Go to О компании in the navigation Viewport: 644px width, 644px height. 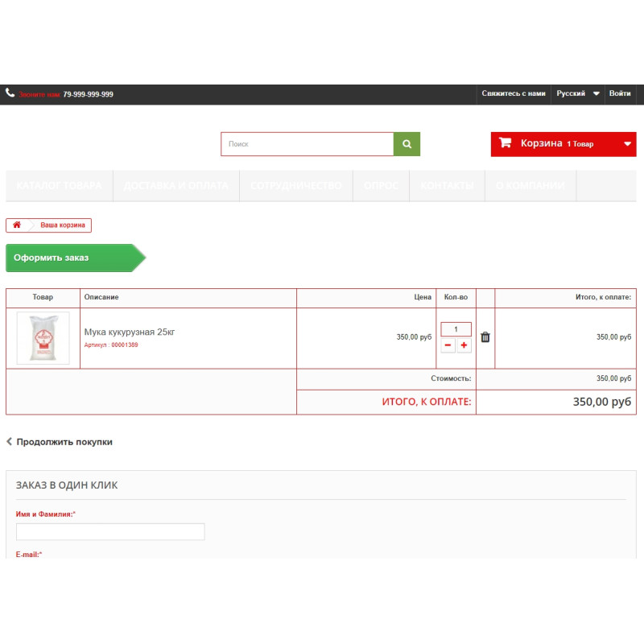click(530, 185)
